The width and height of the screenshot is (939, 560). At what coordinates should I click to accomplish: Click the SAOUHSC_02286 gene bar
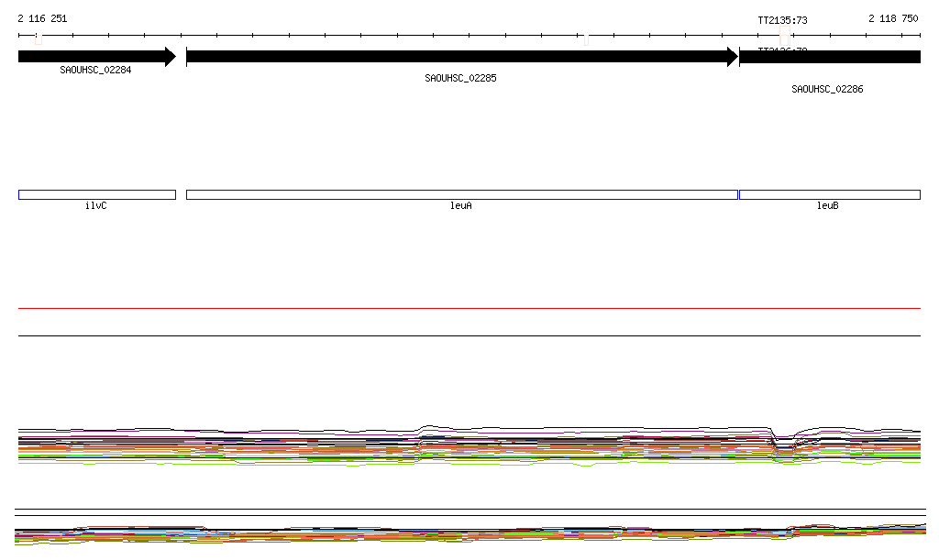click(x=830, y=57)
